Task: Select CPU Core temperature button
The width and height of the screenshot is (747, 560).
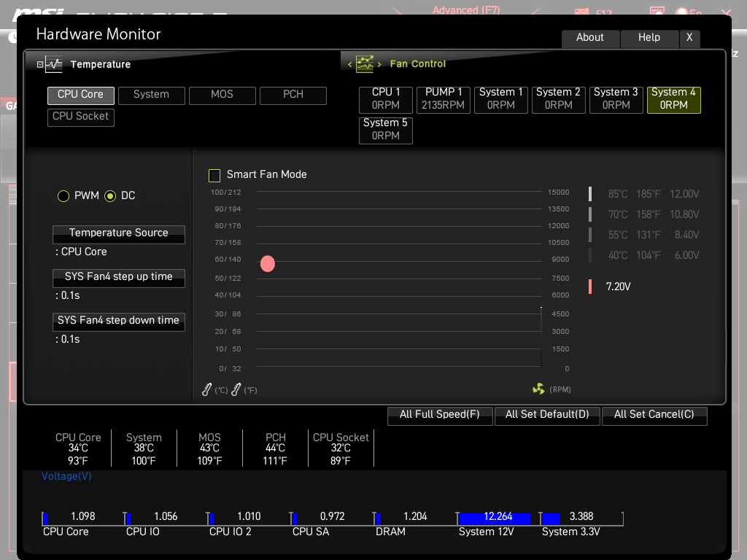Action: tap(80, 96)
